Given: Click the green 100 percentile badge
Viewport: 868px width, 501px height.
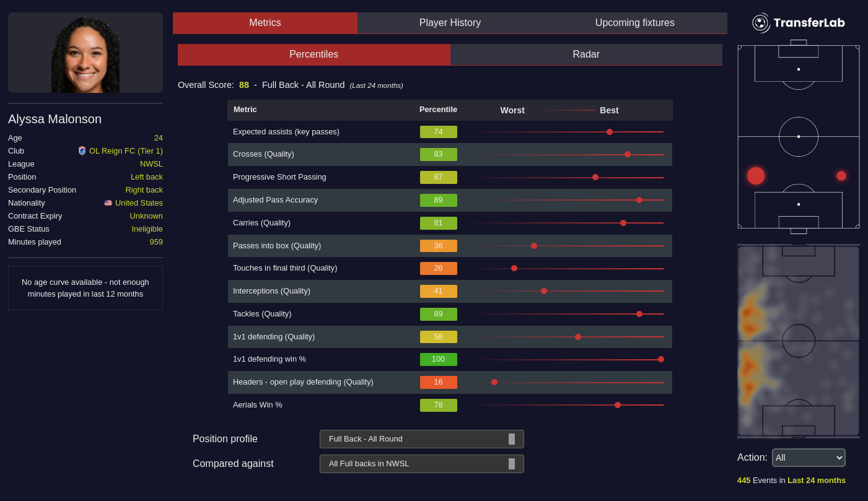Looking at the screenshot, I should pos(438,359).
